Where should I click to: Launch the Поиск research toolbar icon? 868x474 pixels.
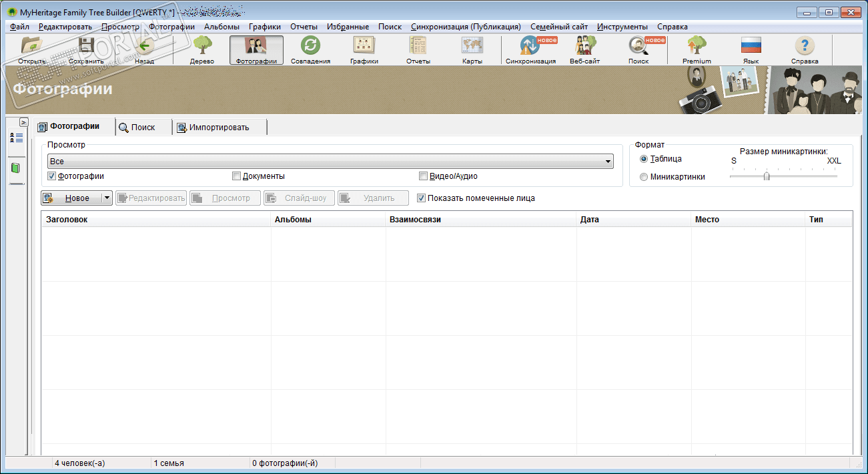638,50
